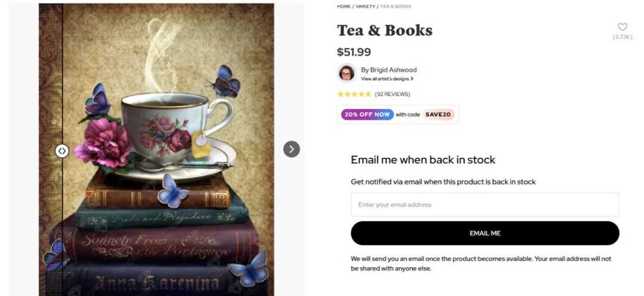The height and width of the screenshot is (296, 644).
Task: Focus the email address input field
Action: (485, 204)
